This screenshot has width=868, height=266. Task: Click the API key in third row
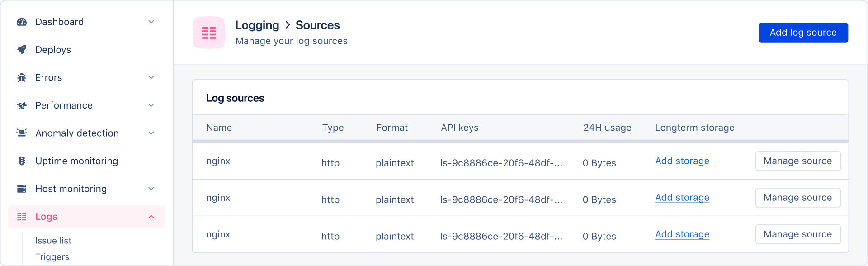(x=501, y=236)
